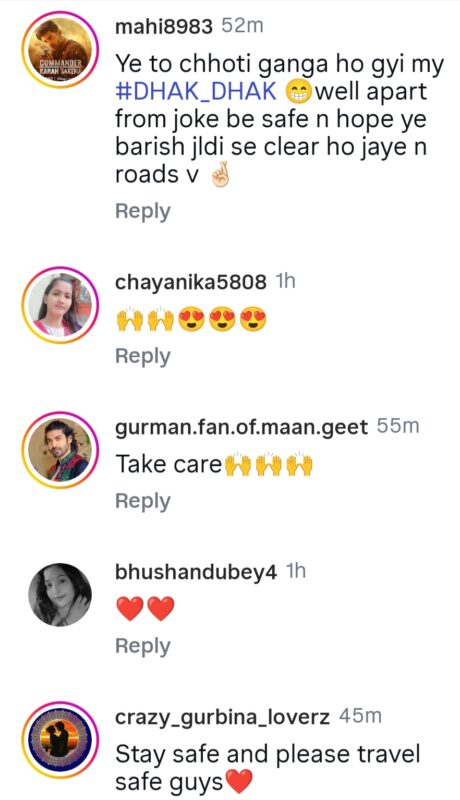
Task: Open mahi8983's profile picture
Action: point(60,50)
